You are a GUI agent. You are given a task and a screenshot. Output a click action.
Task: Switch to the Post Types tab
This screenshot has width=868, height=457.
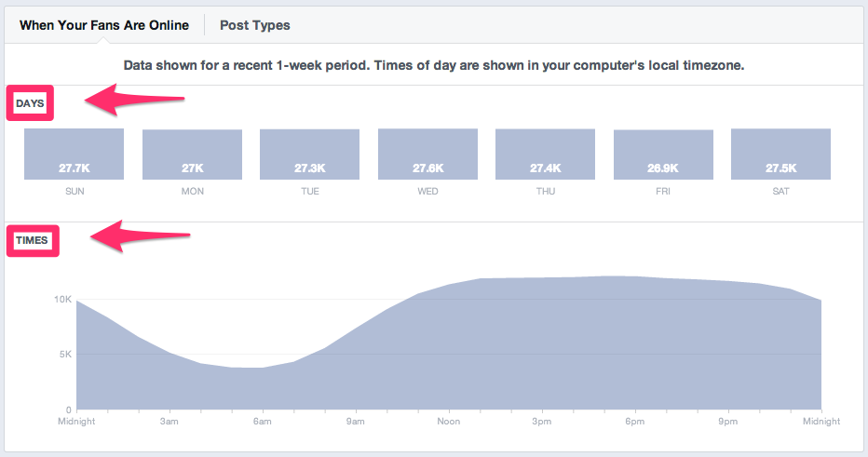click(x=254, y=25)
